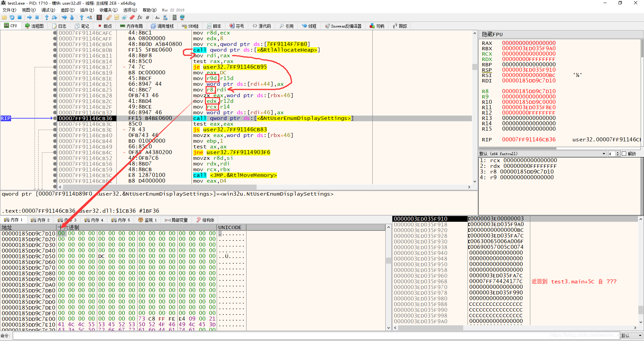
Task: Click the Restart debugging toolbar icon
Action: pos(12,17)
